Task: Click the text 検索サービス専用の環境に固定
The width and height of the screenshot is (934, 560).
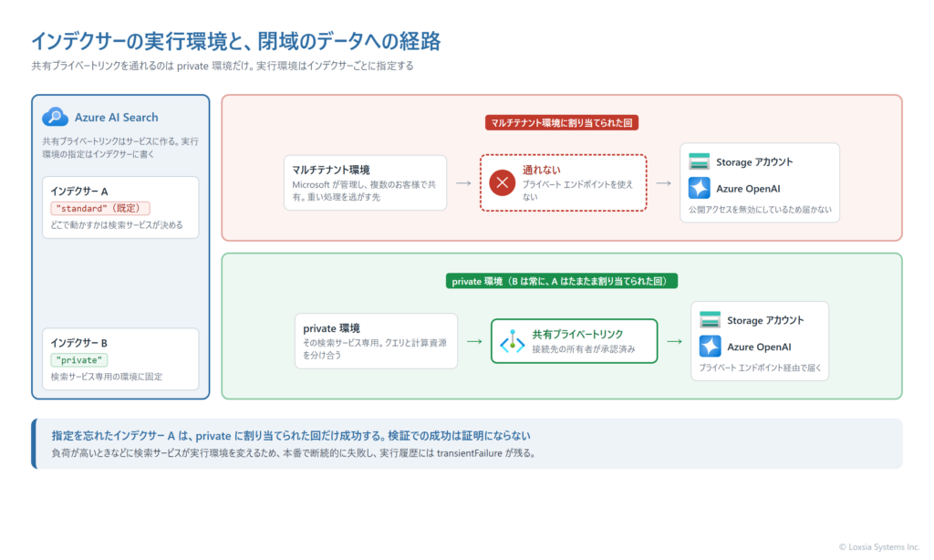Action: coord(107,377)
